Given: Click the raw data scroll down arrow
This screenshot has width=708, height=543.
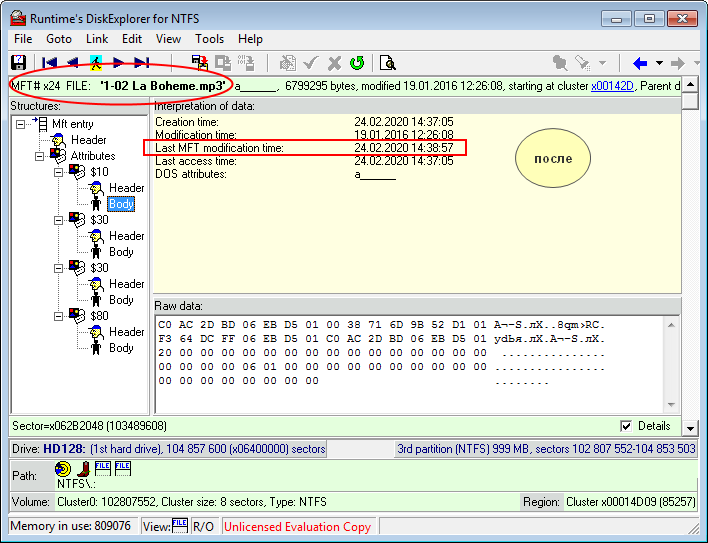Looking at the screenshot, I should coord(671,404).
